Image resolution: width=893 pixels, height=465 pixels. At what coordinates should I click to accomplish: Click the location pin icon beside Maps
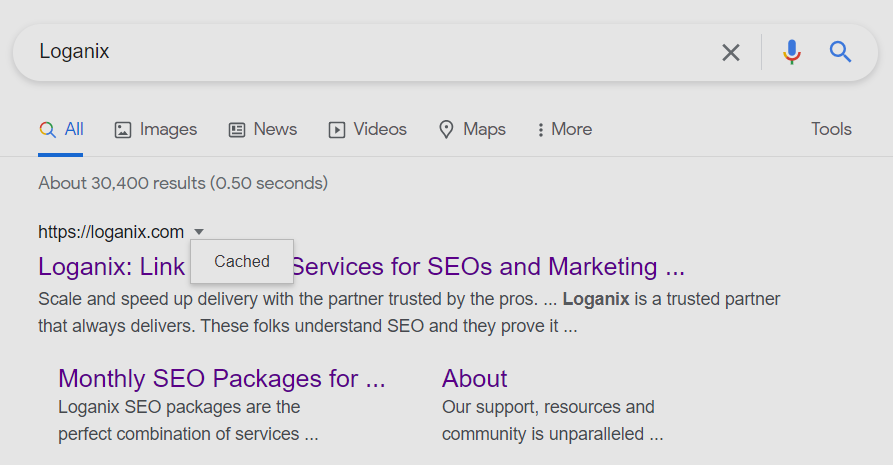pyautogui.click(x=446, y=130)
